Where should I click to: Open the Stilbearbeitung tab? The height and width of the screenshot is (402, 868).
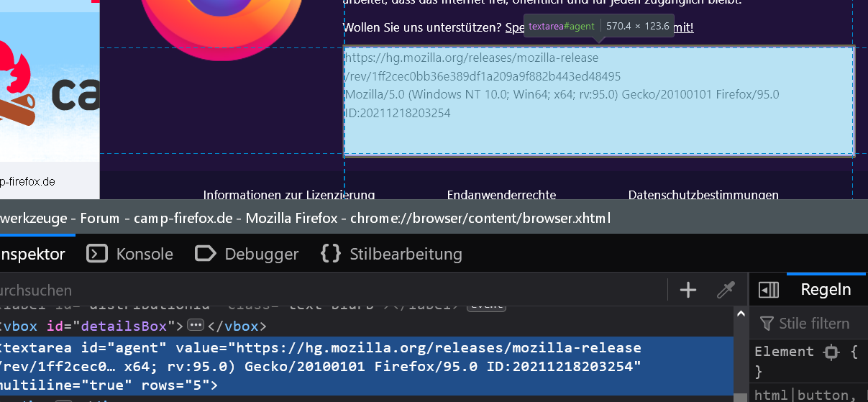click(x=391, y=254)
